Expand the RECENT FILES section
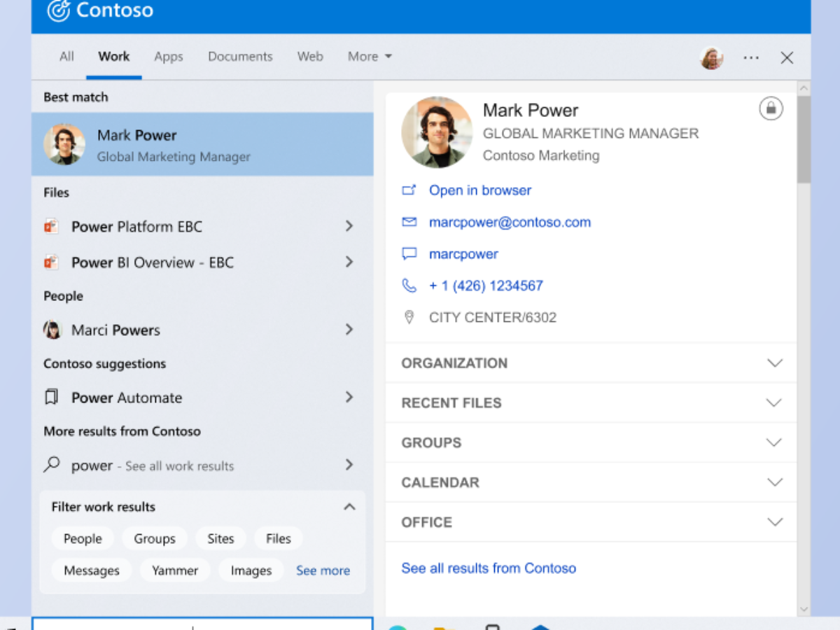This screenshot has width=840, height=630. tap(775, 402)
